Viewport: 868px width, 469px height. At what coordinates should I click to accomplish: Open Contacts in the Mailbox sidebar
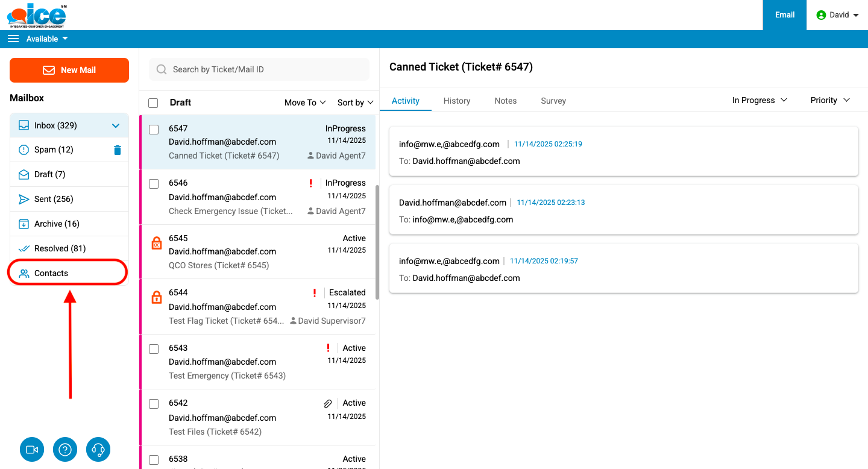point(51,273)
